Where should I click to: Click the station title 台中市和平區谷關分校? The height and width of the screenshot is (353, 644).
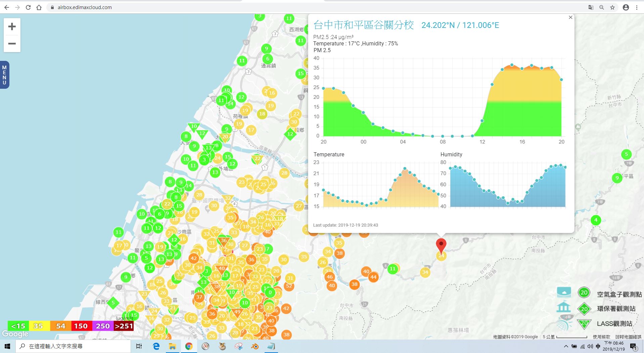click(x=364, y=25)
